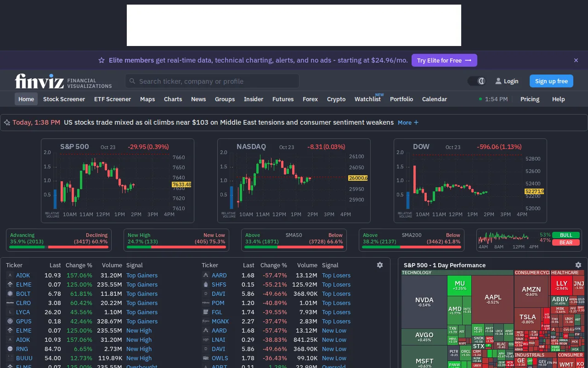Open settings gear for signal tables
Screen dimensions: 588x368
pyautogui.click(x=380, y=265)
